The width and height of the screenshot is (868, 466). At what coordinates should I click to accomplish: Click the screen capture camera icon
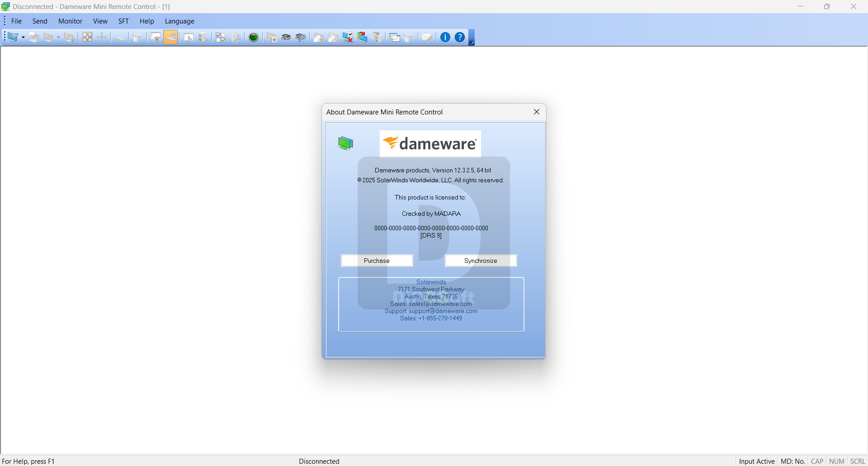[x=272, y=38]
